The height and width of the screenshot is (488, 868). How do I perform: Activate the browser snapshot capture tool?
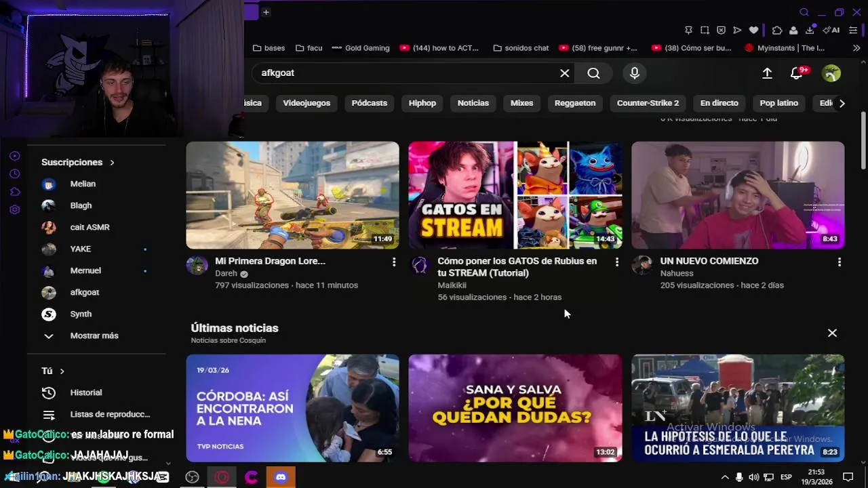tap(705, 30)
